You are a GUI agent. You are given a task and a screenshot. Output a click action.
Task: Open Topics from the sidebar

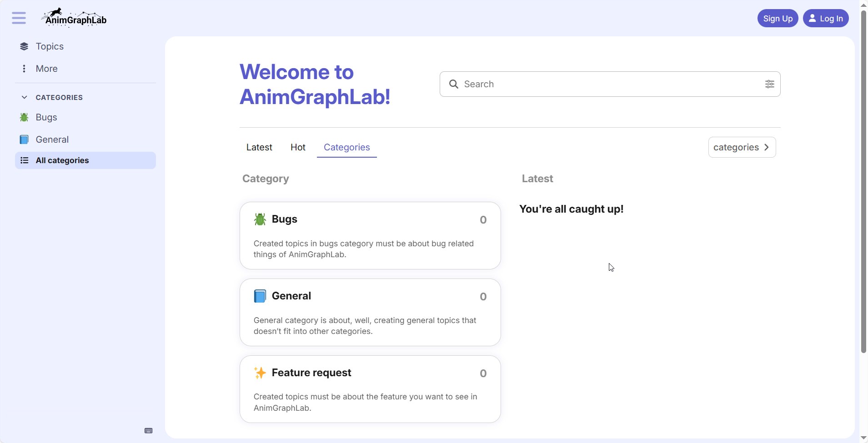click(x=49, y=46)
